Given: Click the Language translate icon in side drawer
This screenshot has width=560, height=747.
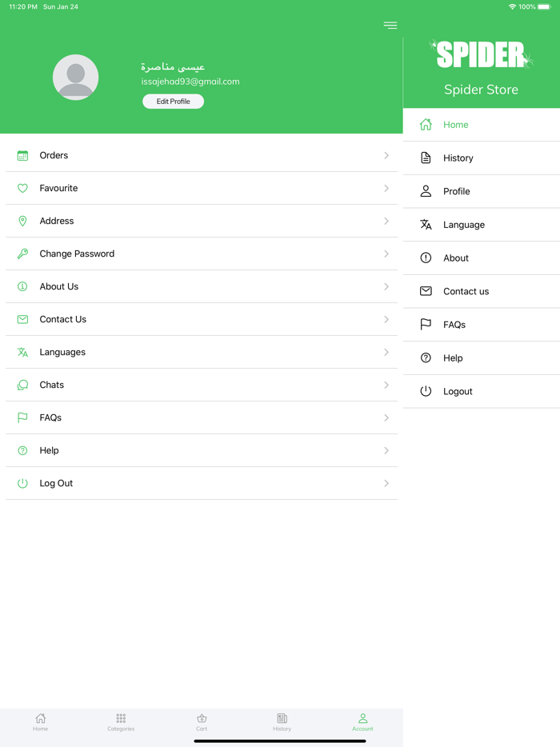Looking at the screenshot, I should [x=426, y=225].
